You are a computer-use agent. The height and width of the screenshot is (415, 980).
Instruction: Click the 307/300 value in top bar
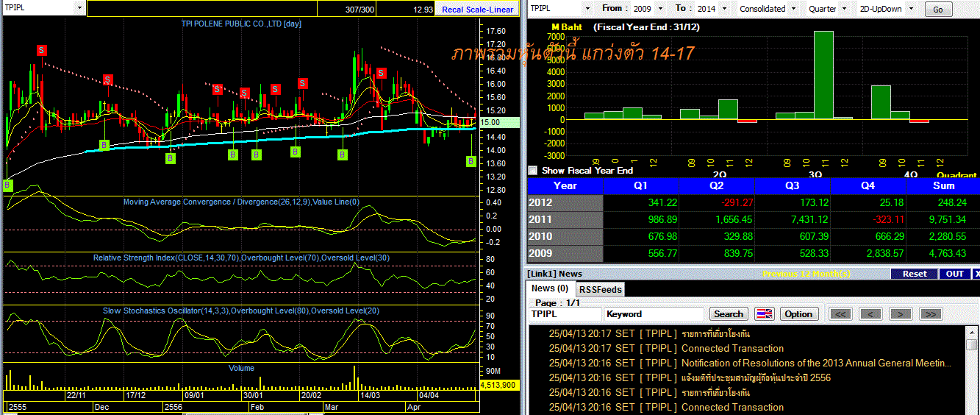click(359, 9)
